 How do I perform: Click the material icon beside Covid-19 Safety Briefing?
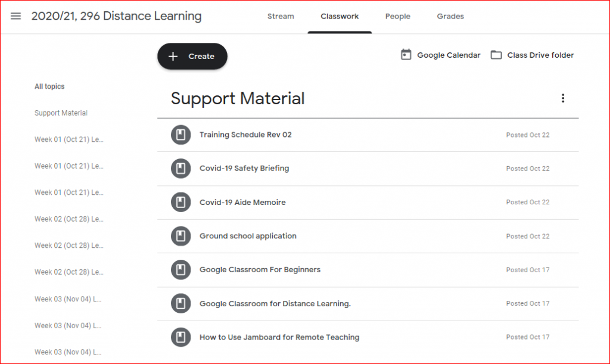coord(180,169)
